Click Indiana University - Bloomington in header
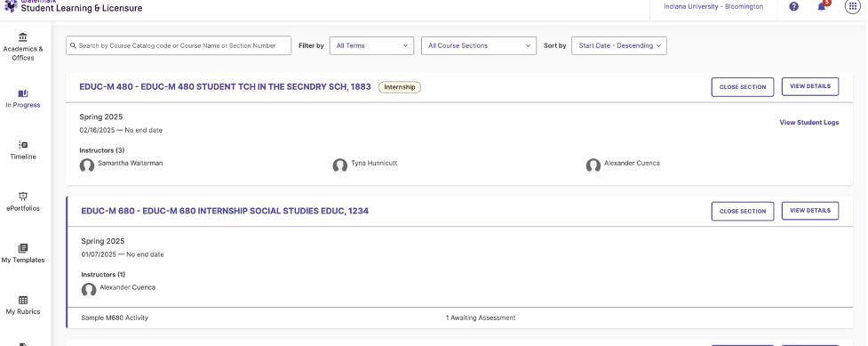 pyautogui.click(x=713, y=6)
